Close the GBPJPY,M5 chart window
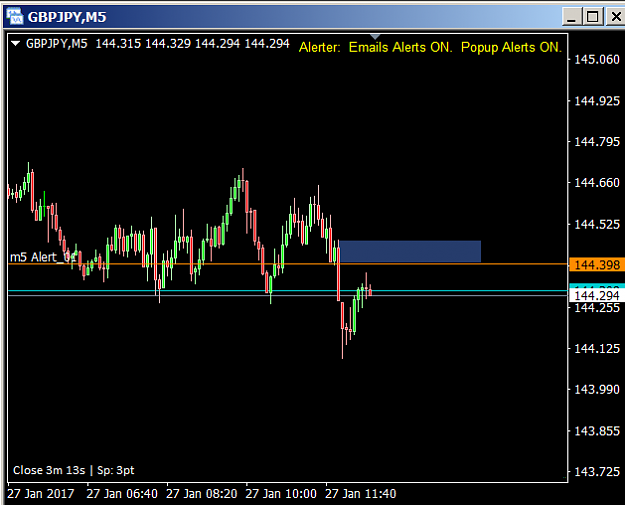Image resolution: width=625 pixels, height=505 pixels. click(615, 17)
